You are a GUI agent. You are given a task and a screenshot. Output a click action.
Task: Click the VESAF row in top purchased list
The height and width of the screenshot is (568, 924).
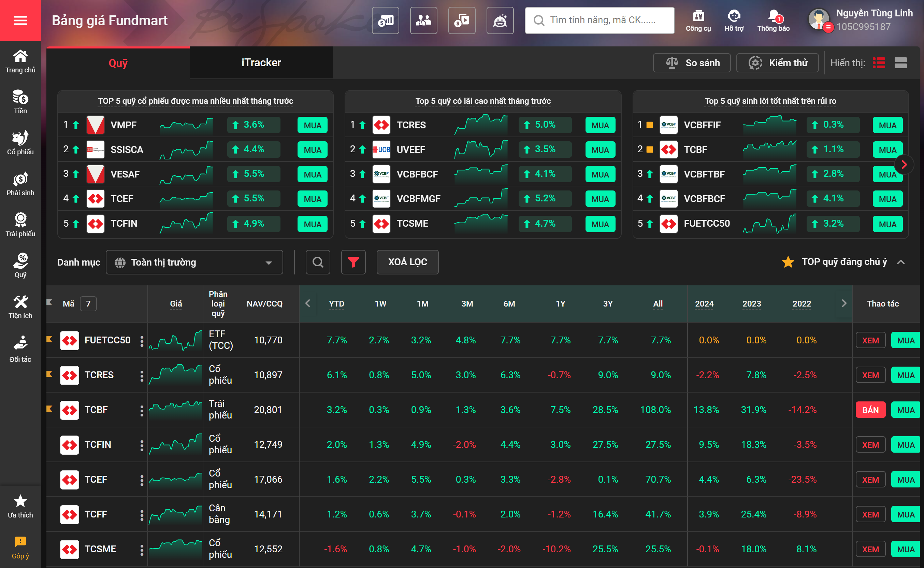click(195, 174)
